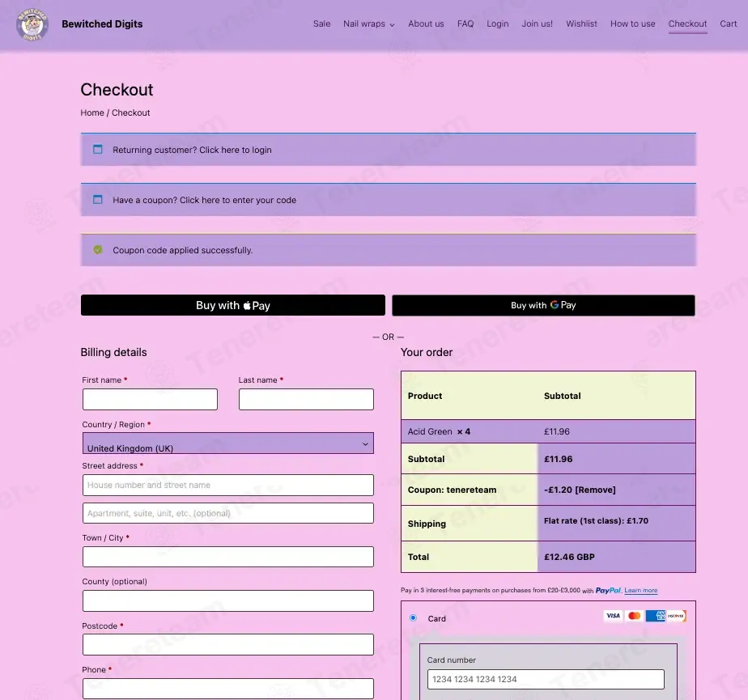Expand the Returning customer login notice

[x=192, y=150]
